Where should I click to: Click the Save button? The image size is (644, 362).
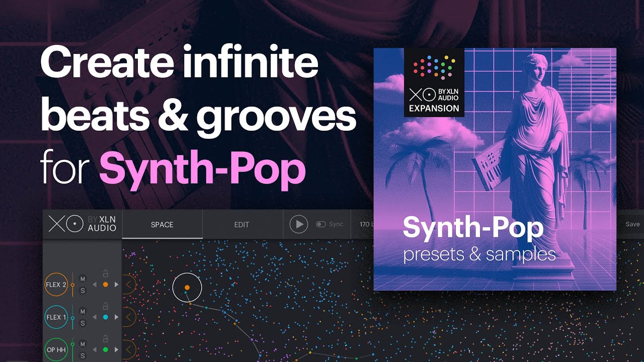point(632,224)
